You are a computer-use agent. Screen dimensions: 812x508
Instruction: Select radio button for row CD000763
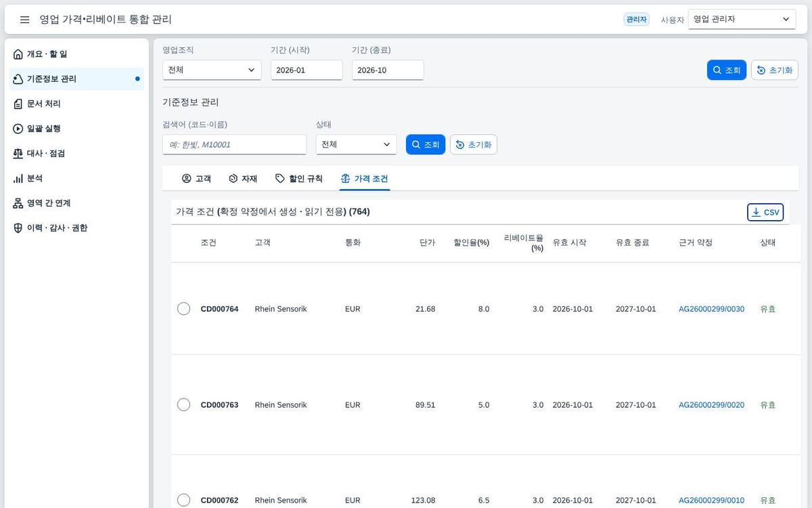point(183,405)
